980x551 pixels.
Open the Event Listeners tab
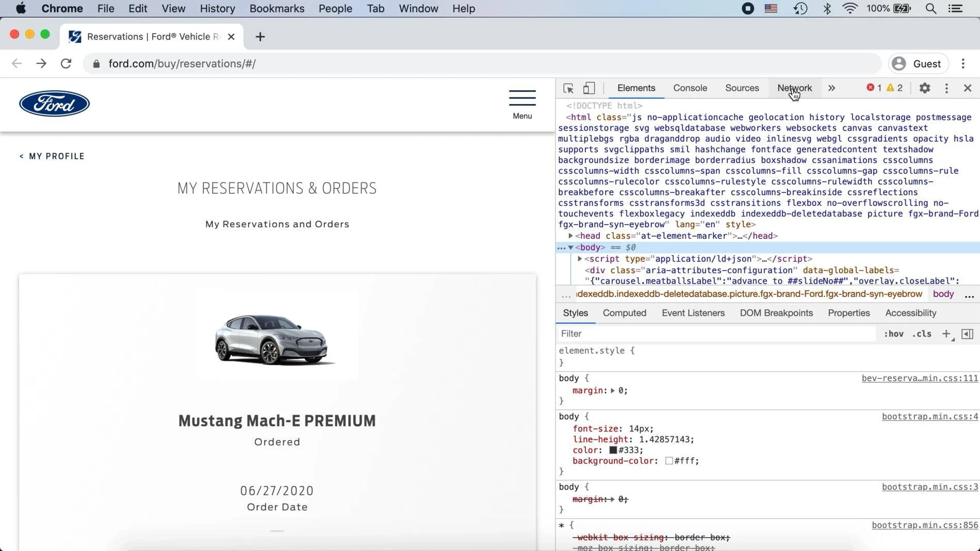[x=693, y=313]
